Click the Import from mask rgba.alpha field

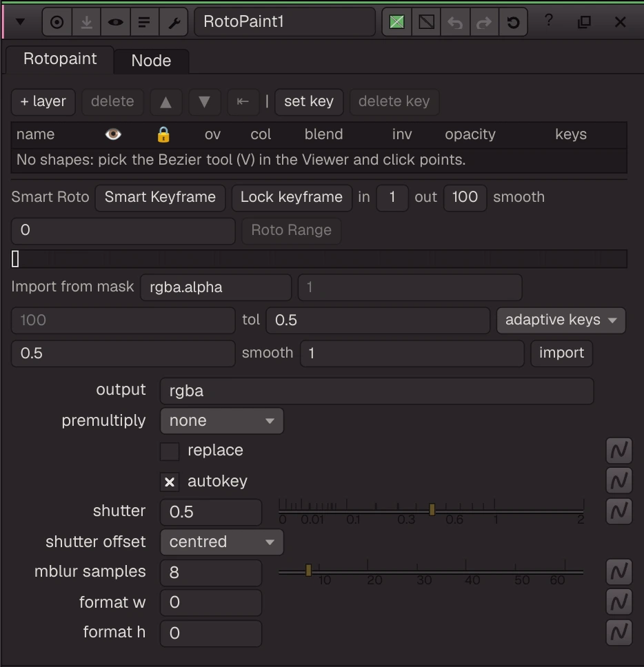pos(216,287)
